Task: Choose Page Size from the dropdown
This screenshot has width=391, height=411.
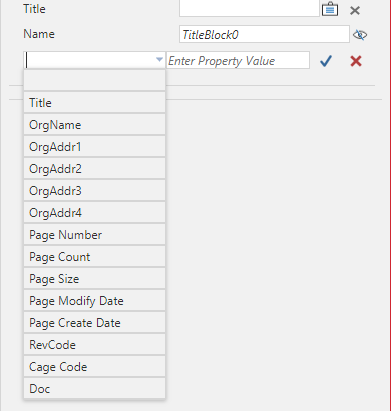Action: [x=95, y=278]
